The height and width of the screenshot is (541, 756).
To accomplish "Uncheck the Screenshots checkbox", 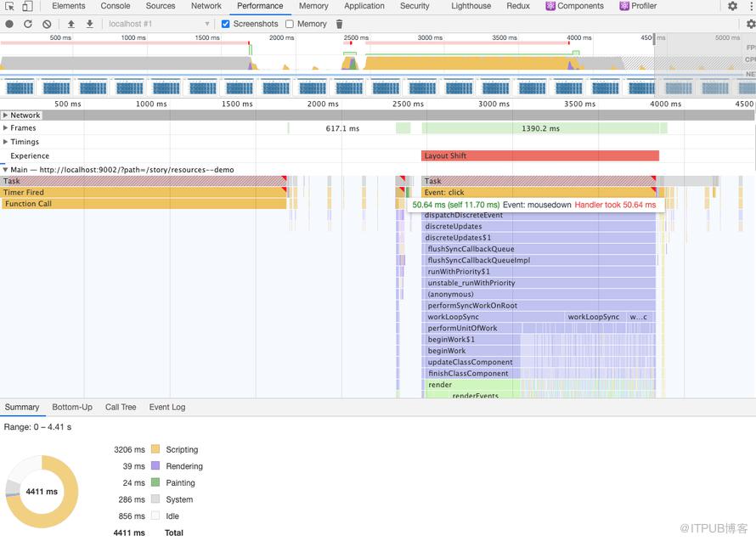I will (225, 24).
